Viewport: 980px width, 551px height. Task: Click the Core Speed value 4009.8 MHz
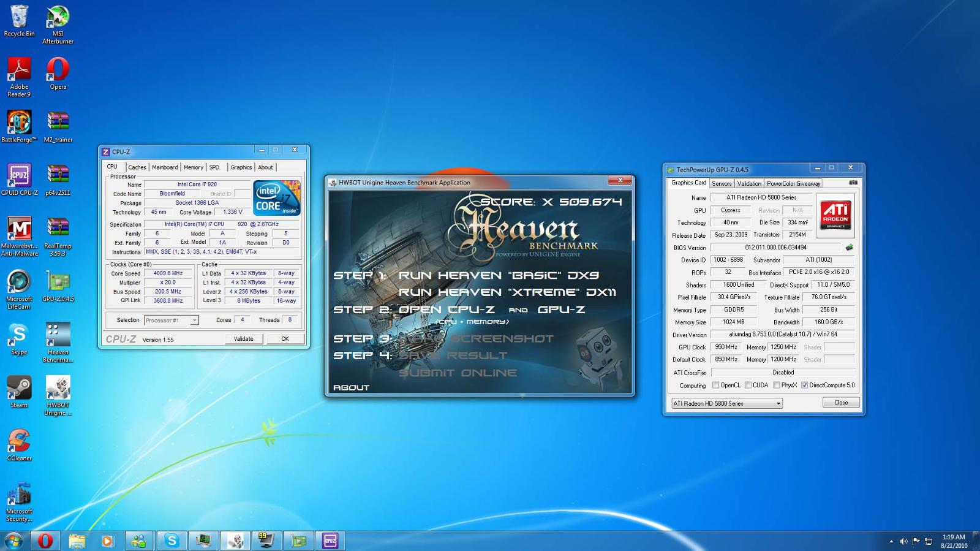(x=168, y=273)
